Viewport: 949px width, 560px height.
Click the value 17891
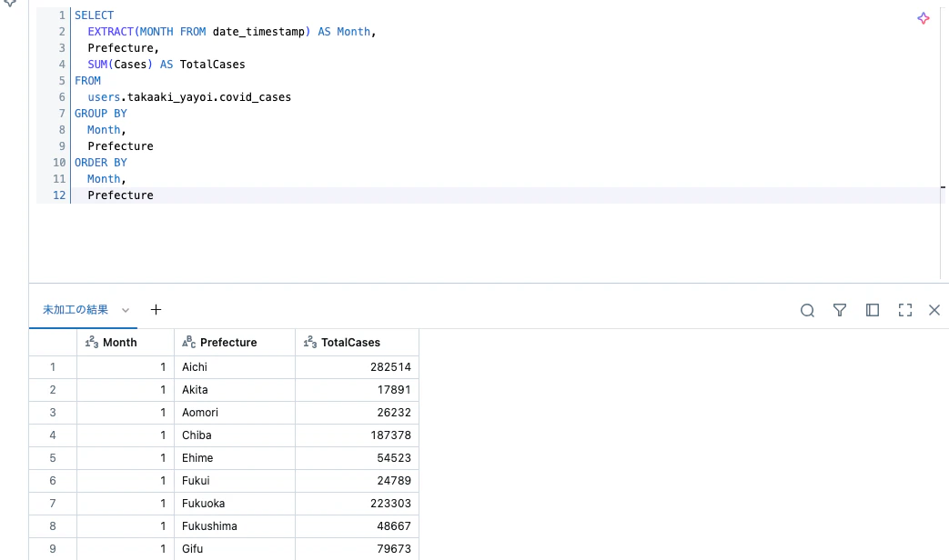pos(394,390)
